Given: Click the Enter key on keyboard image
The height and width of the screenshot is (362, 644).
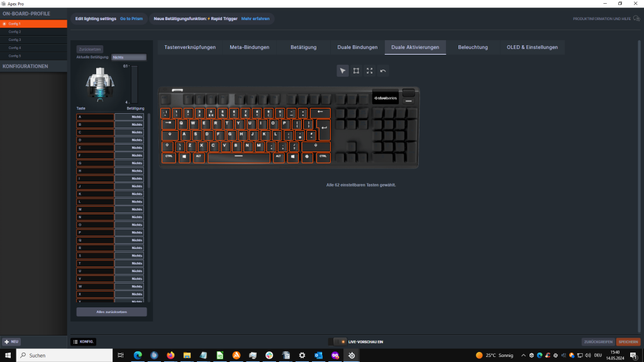Looking at the screenshot, I should pyautogui.click(x=324, y=129).
